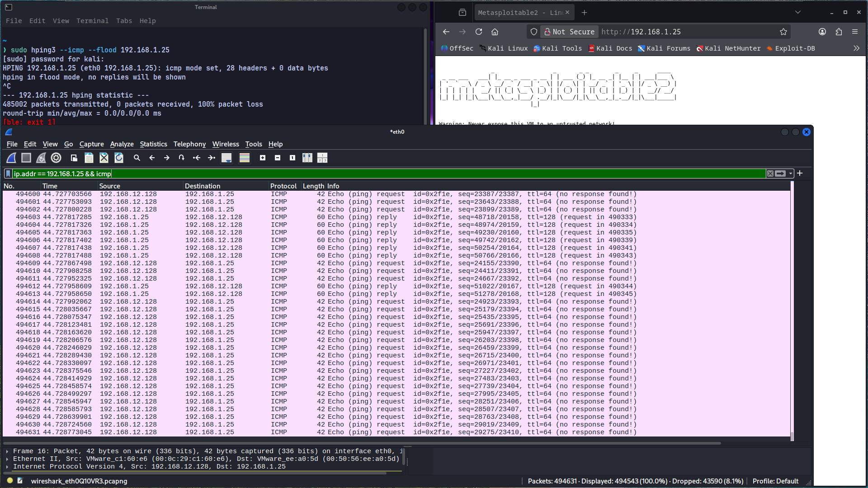
Task: Close the capture file X icon
Action: (x=104, y=158)
